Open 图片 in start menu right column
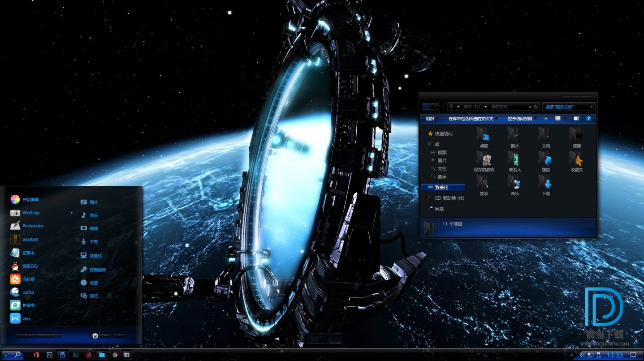 pos(89,202)
